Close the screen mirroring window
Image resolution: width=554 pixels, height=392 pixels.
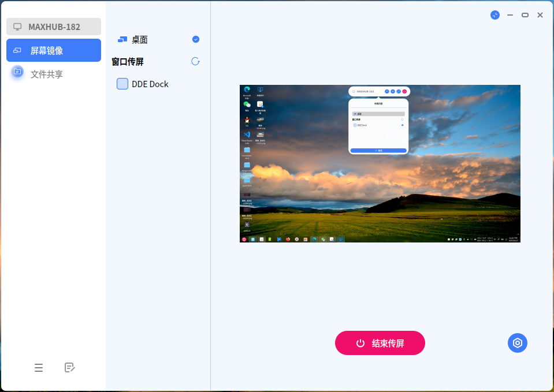[540, 15]
